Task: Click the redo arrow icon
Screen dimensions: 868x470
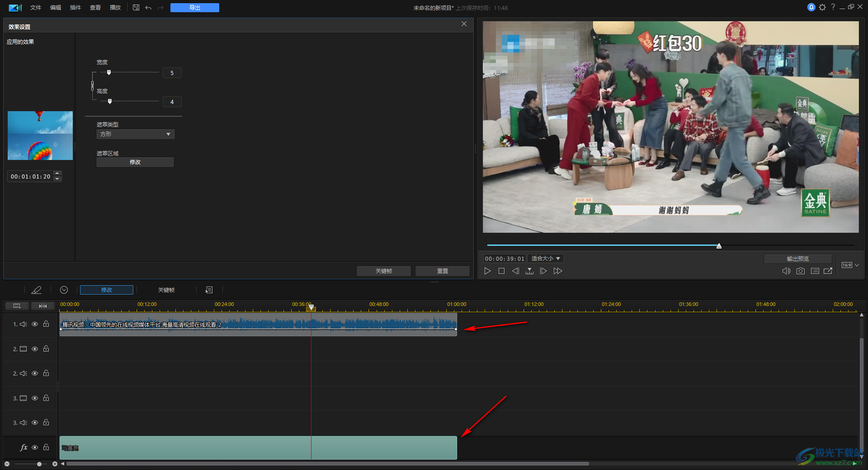Action: pos(160,8)
